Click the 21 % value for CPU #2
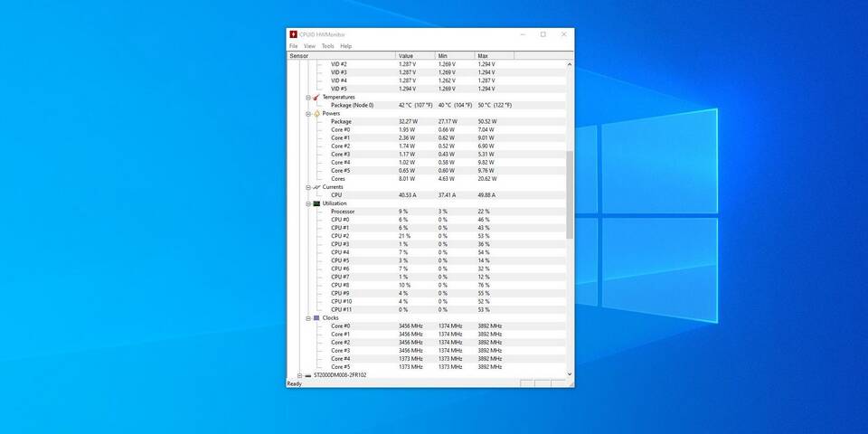Screen dimensions: 868x434 (404, 236)
